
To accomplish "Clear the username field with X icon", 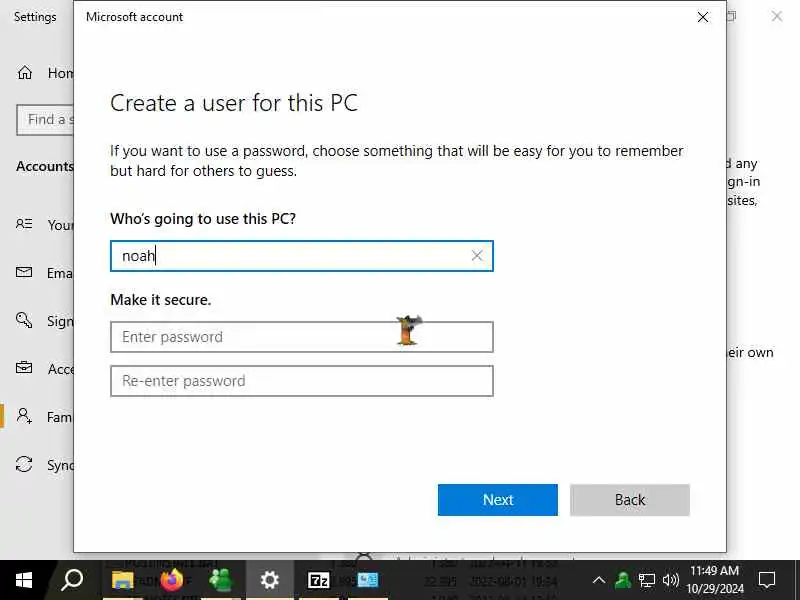I will point(477,256).
